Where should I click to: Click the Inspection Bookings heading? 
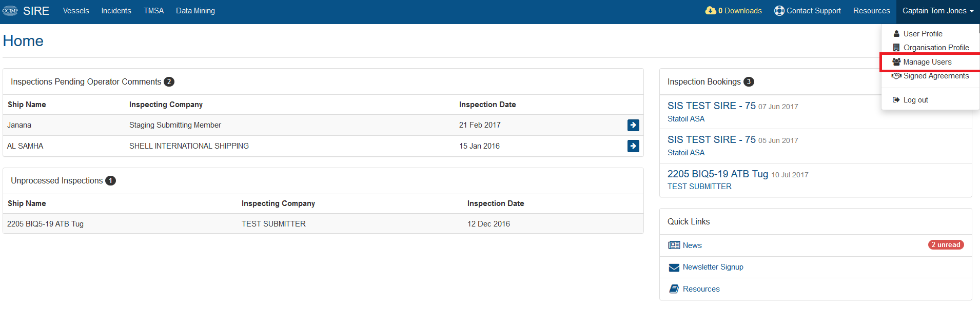704,82
